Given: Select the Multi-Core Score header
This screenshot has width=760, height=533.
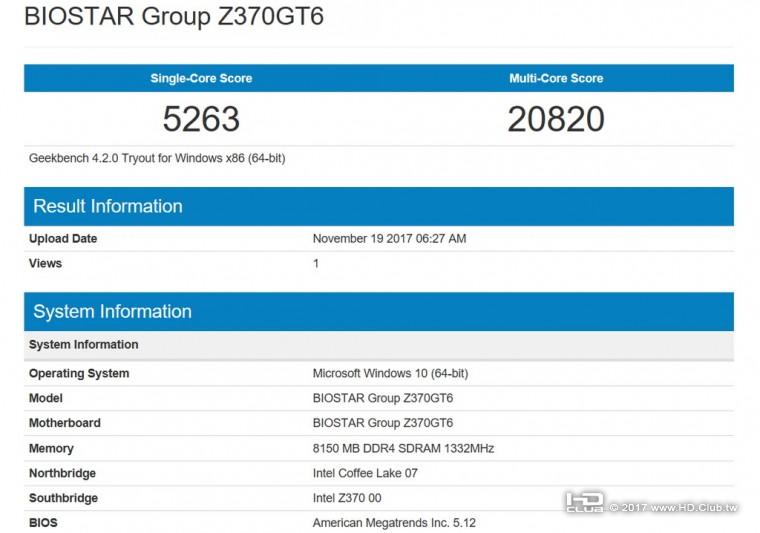Looking at the screenshot, I should [x=556, y=78].
